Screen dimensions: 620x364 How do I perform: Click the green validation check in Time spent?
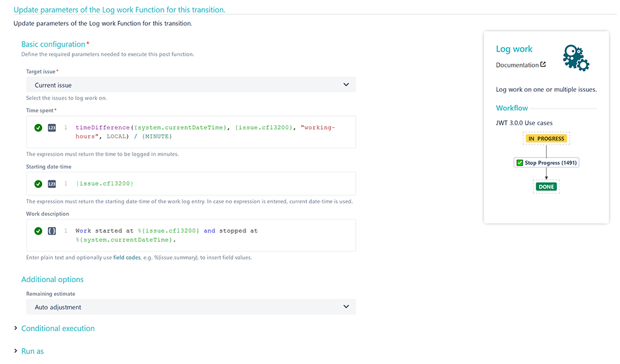(38, 128)
